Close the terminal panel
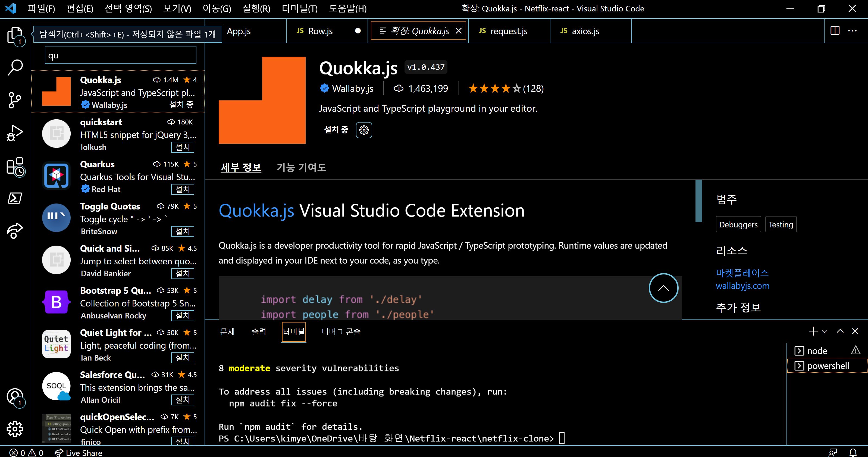Image resolution: width=868 pixels, height=457 pixels. [x=855, y=331]
